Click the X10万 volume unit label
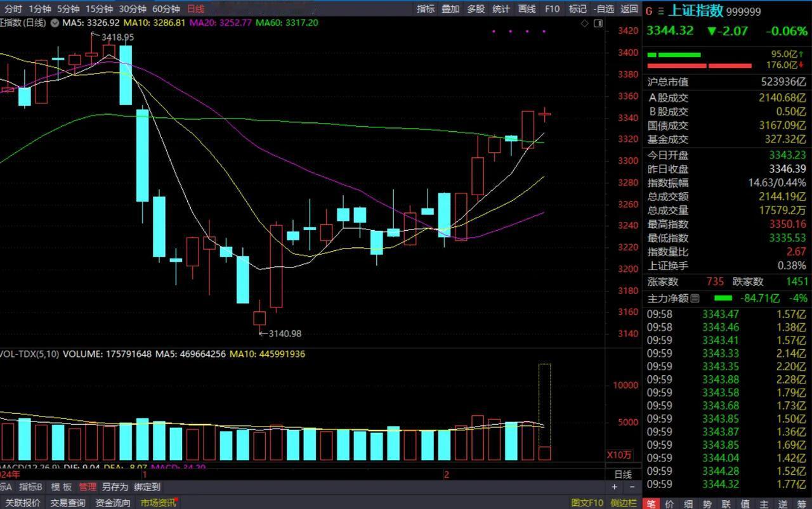Screen dimensions: 812x509 click(619, 455)
